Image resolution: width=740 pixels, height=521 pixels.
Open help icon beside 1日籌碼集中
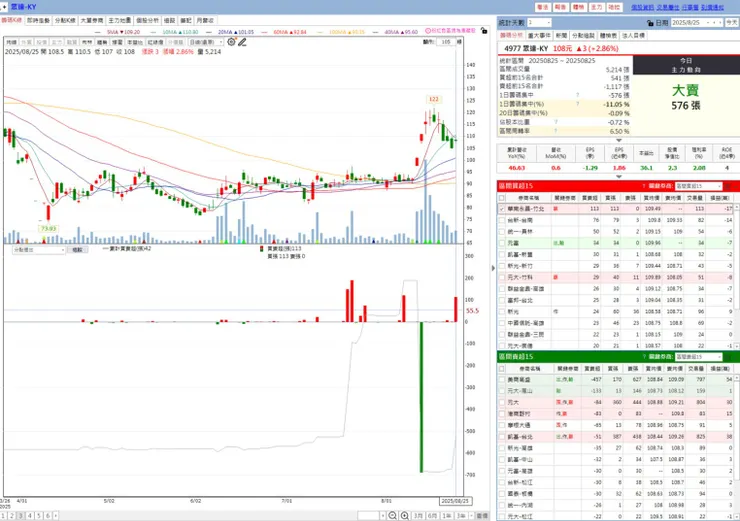tap(577, 95)
